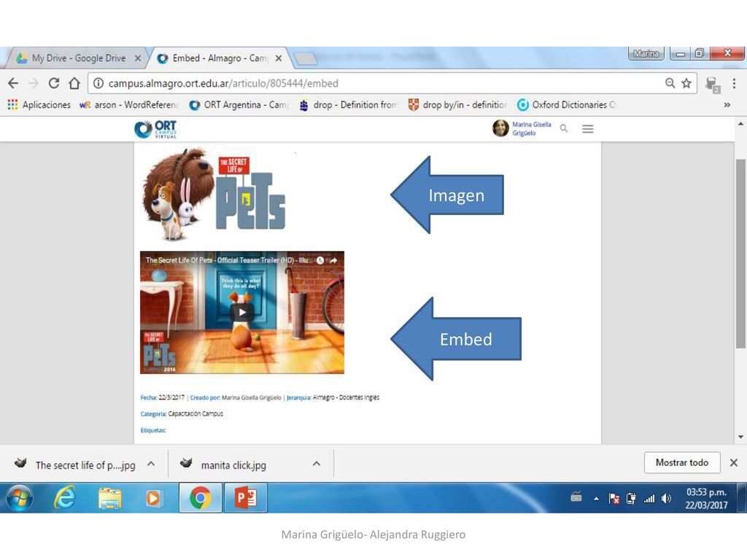Click the zoom magnifier icon in address bar
The image size is (747, 560).
[670, 83]
